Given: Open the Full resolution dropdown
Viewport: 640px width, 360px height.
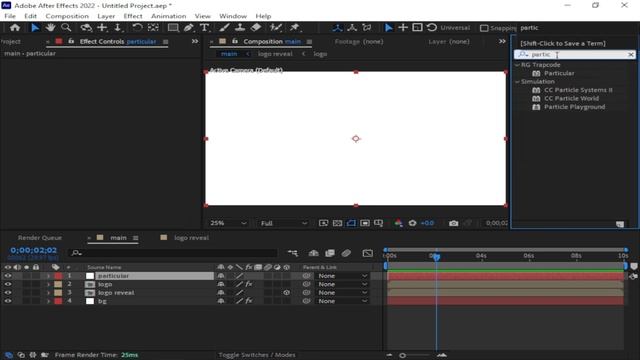Looking at the screenshot, I should coord(284,223).
